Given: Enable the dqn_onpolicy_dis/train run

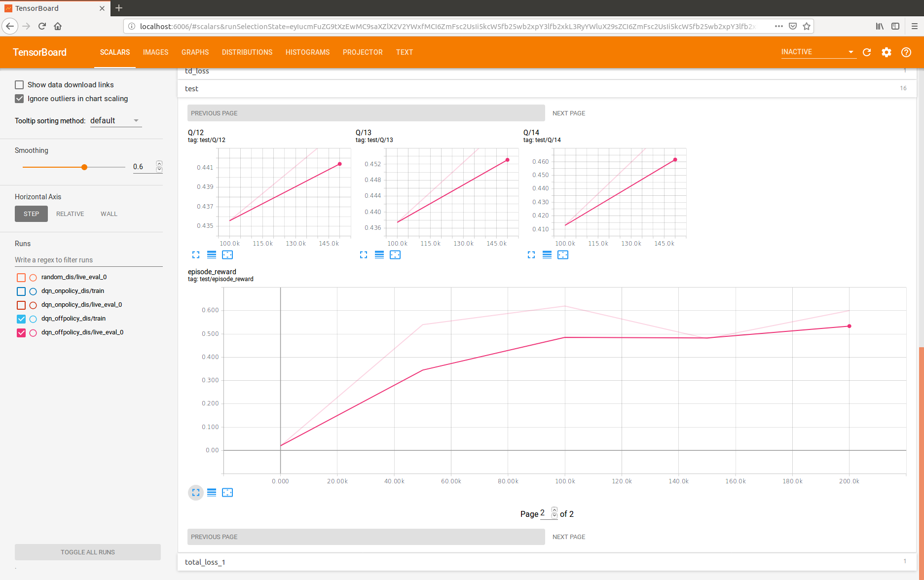Looking at the screenshot, I should tap(21, 291).
